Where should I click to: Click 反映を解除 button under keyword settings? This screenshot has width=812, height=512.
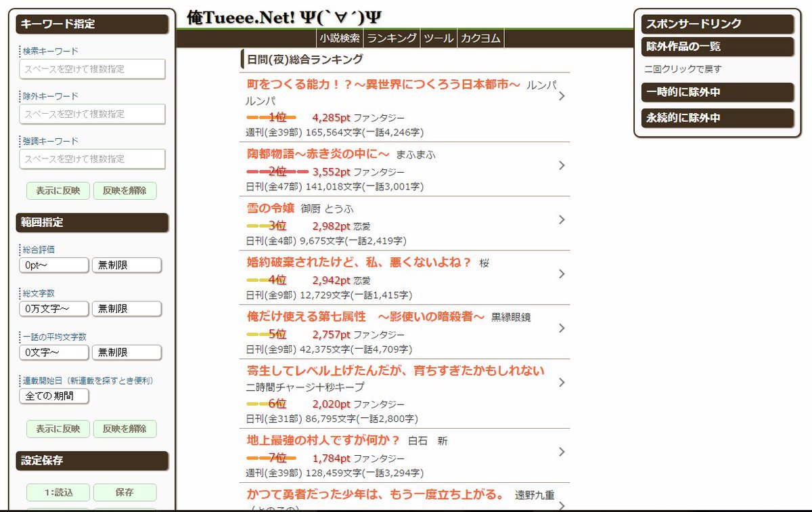click(125, 190)
